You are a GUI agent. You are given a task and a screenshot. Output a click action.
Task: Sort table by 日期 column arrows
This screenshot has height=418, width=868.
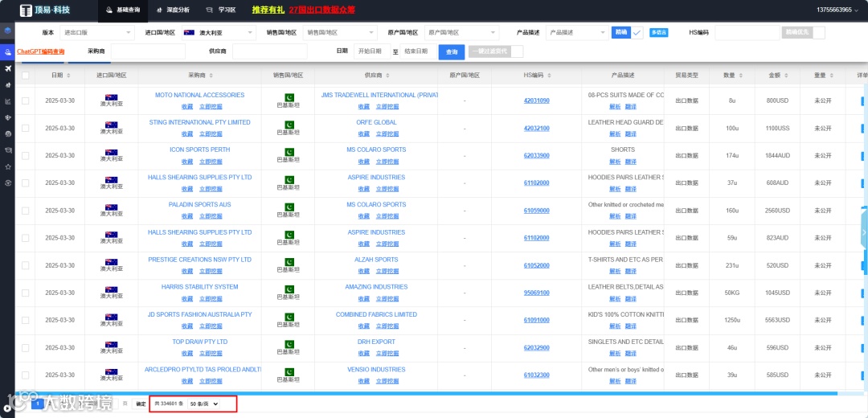[x=68, y=76]
